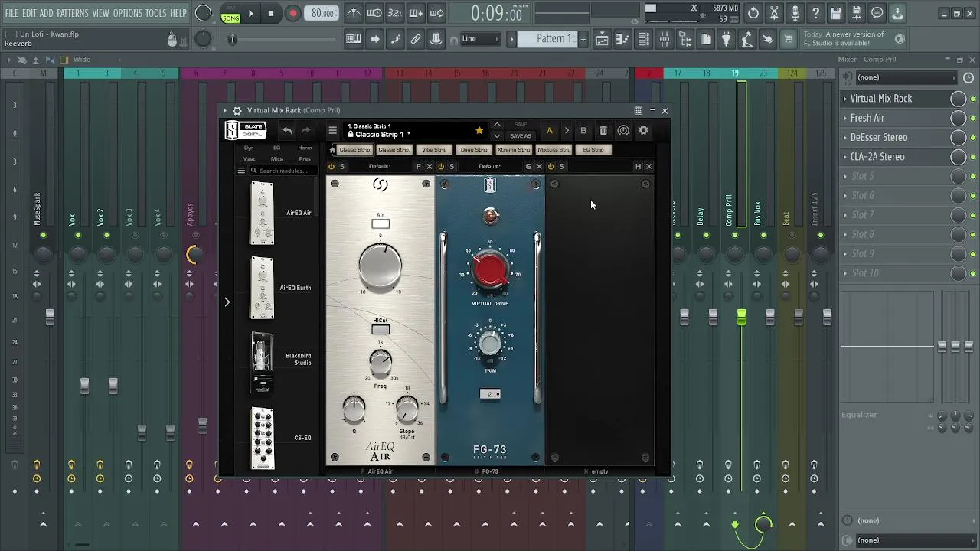Expand the CLA-2A Stereo slot arrow

[x=845, y=157]
